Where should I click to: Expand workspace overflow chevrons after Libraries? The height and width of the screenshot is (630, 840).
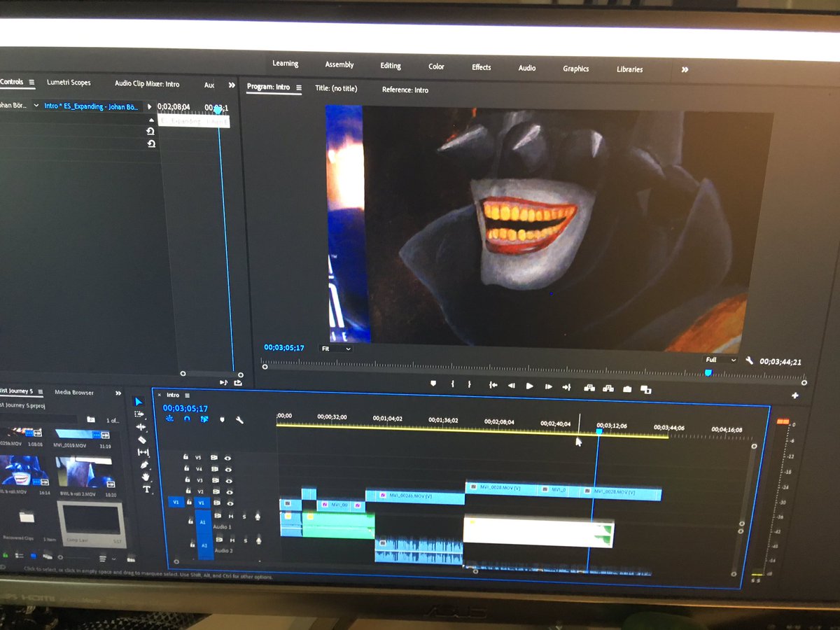pyautogui.click(x=685, y=70)
